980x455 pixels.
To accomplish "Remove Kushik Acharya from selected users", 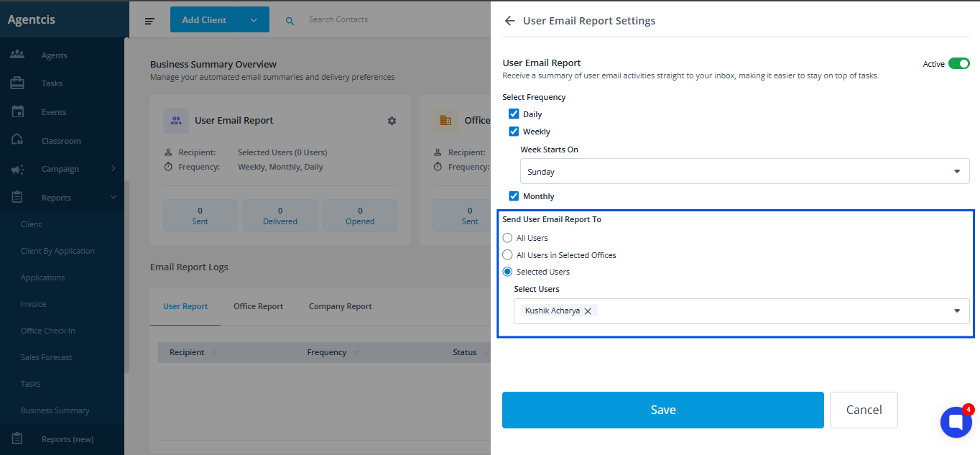I will [x=588, y=311].
